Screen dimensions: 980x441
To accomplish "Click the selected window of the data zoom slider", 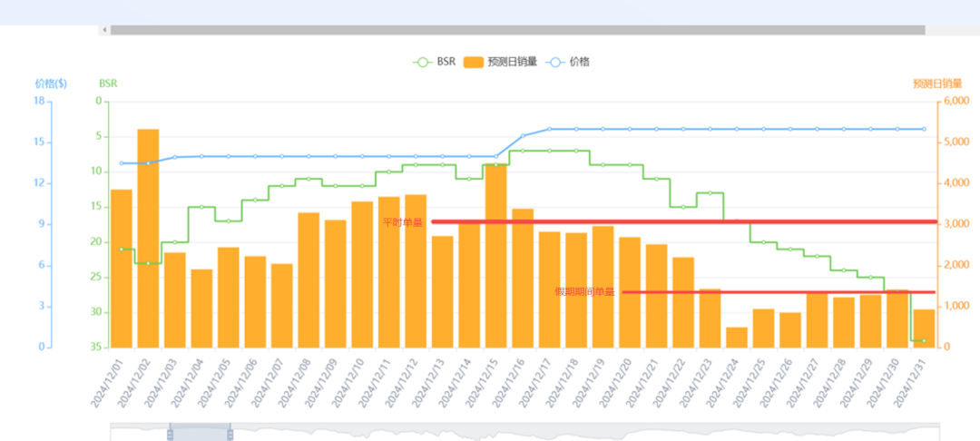I will [x=200, y=432].
